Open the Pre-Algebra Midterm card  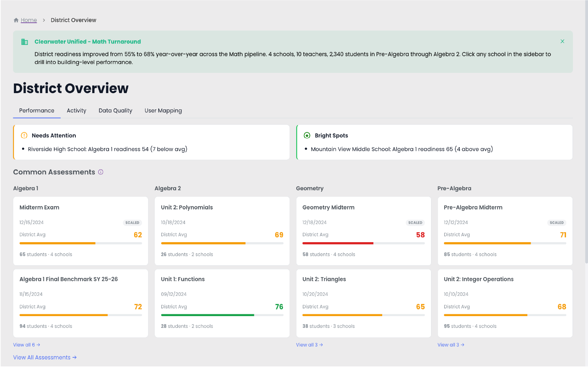[505, 231]
